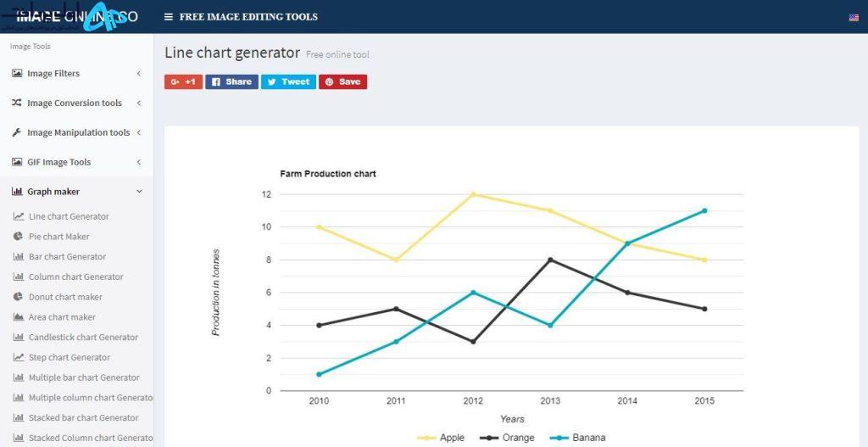Click the Twitter Tweet button
The width and height of the screenshot is (868, 447).
(x=288, y=82)
